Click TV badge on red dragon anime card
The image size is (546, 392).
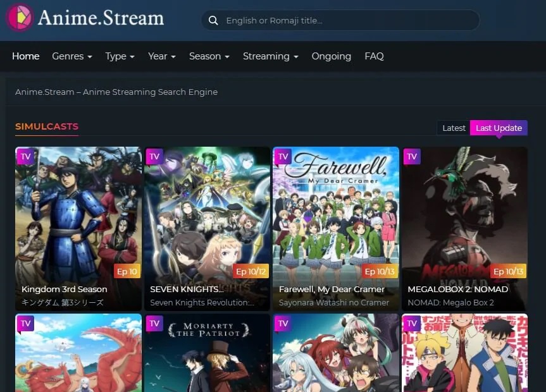25,324
